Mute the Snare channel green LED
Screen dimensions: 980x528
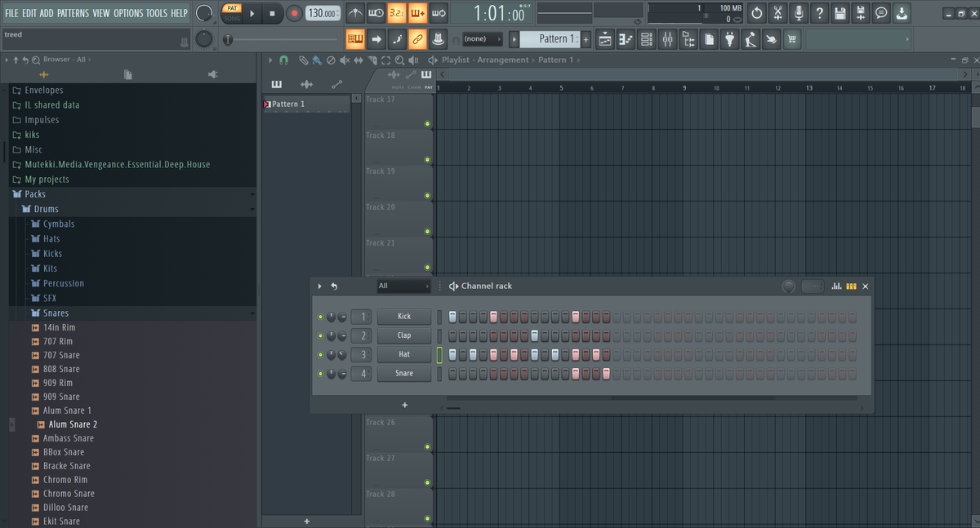point(320,374)
